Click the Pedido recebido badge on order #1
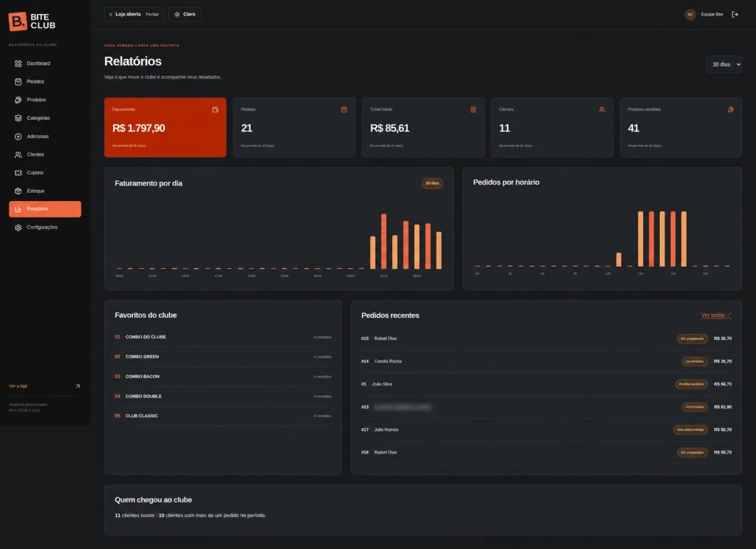This screenshot has height=549, width=756. (x=691, y=384)
